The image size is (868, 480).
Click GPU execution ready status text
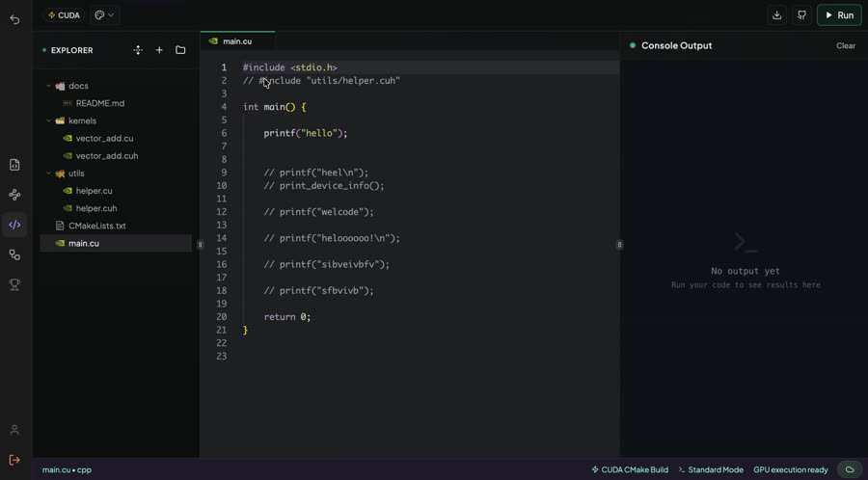tap(791, 469)
